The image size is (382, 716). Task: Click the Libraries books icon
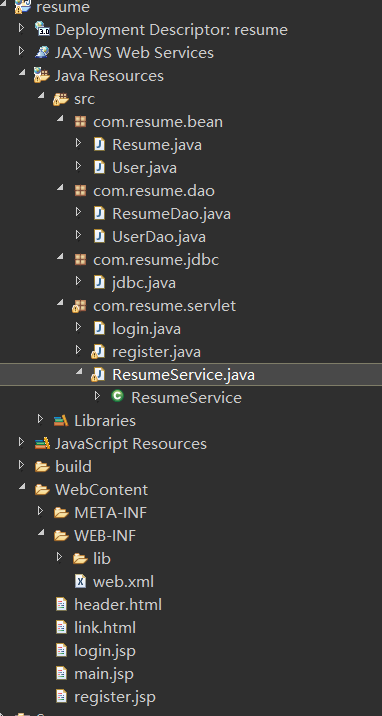click(x=61, y=421)
